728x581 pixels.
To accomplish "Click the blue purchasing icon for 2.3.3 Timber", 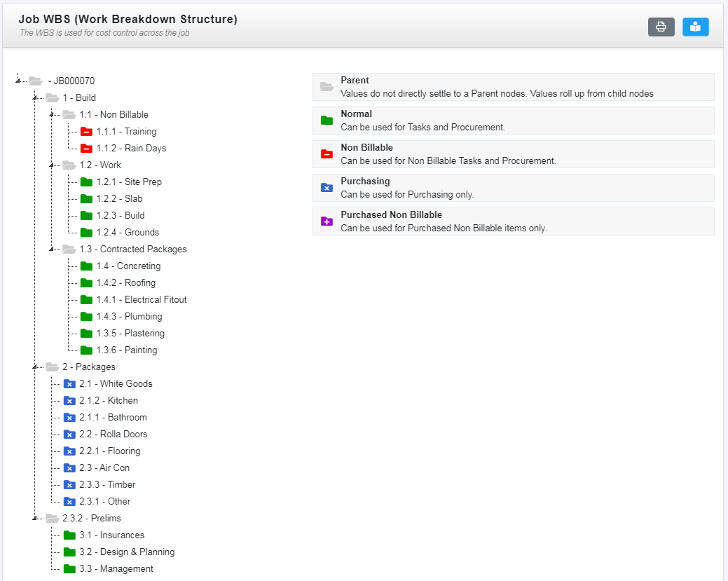I will 69,485.
